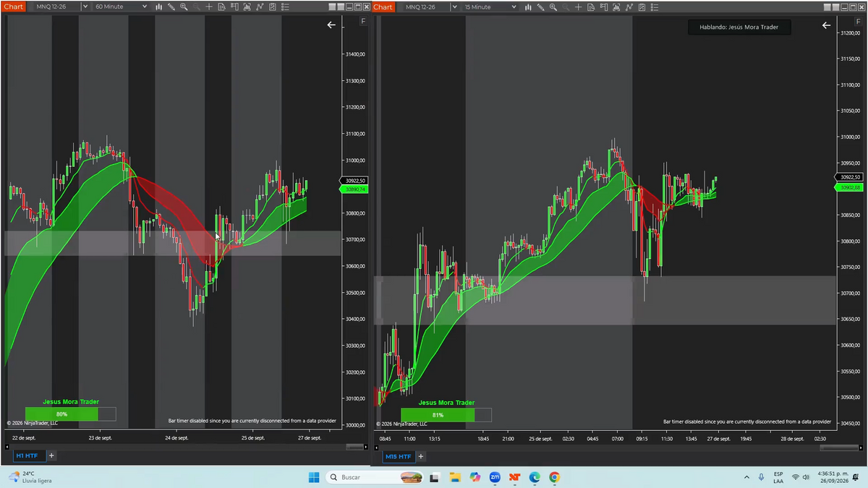Open Windows Start button

314,477
